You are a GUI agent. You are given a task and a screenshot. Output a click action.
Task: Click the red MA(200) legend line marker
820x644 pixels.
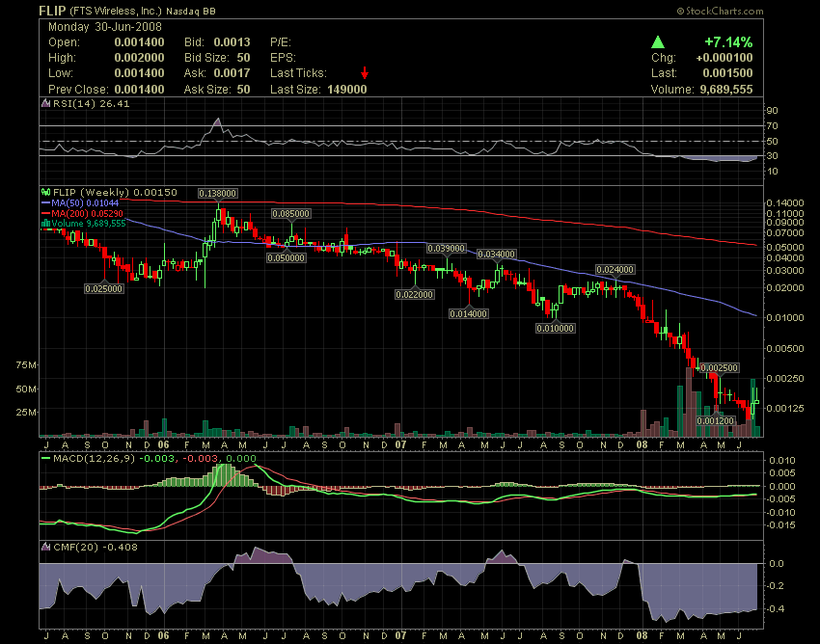[x=46, y=213]
